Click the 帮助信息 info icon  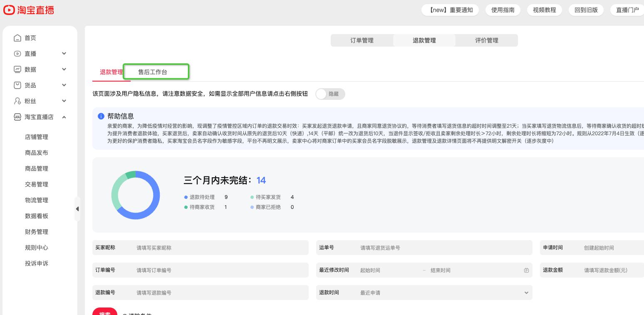[x=101, y=116]
